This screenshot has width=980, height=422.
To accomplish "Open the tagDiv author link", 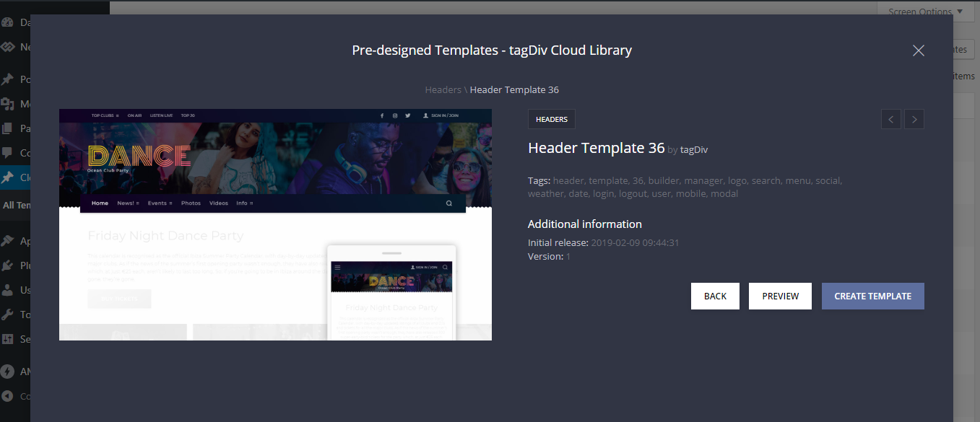I will click(694, 150).
